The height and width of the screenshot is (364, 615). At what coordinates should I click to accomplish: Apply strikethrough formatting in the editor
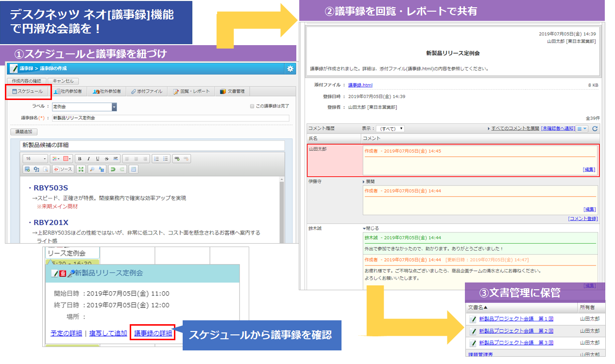pyautogui.click(x=106, y=159)
